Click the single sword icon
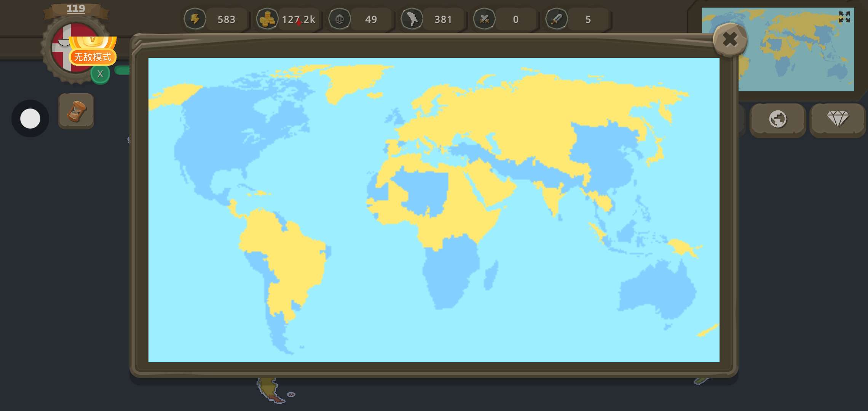The width and height of the screenshot is (868, 411). (x=556, y=19)
